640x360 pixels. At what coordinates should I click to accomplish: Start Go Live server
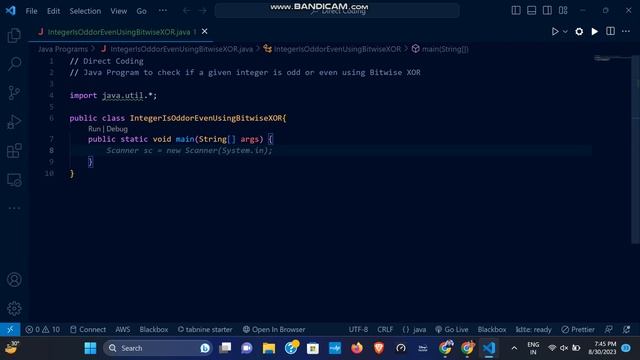tap(451, 329)
